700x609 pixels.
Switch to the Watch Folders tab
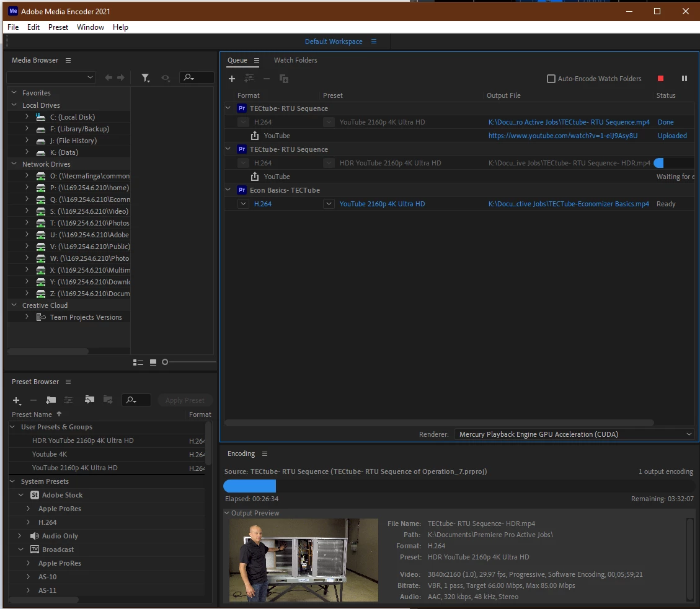[296, 60]
